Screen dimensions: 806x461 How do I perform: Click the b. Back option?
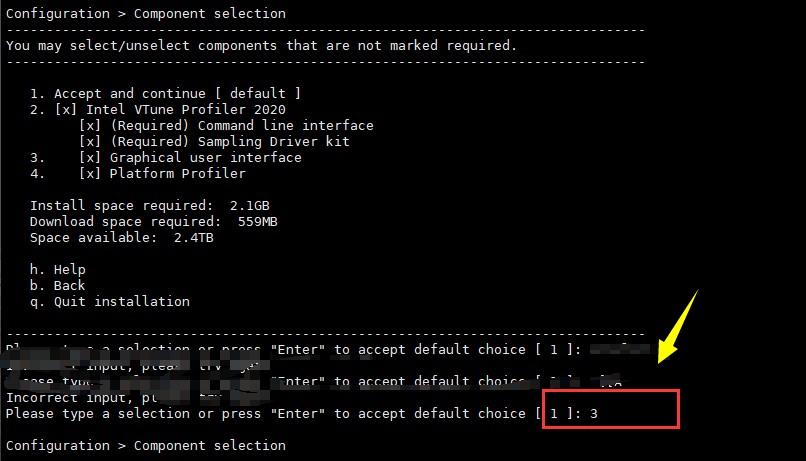point(58,285)
